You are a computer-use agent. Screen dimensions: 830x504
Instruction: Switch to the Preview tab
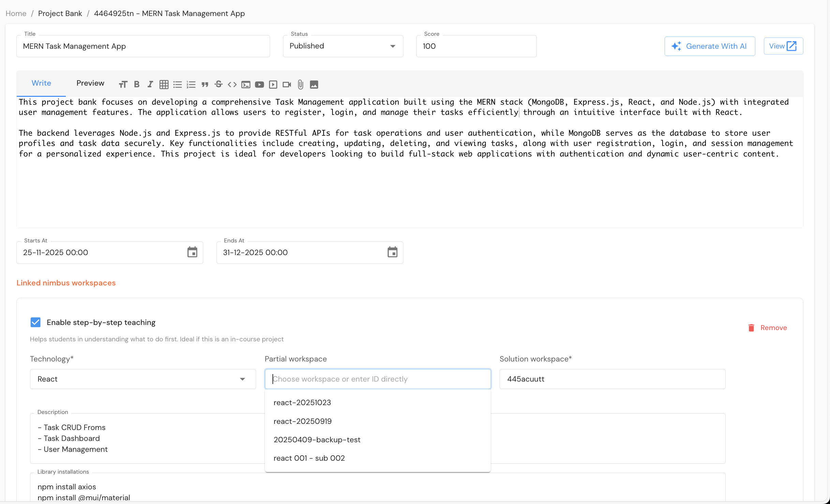point(90,83)
